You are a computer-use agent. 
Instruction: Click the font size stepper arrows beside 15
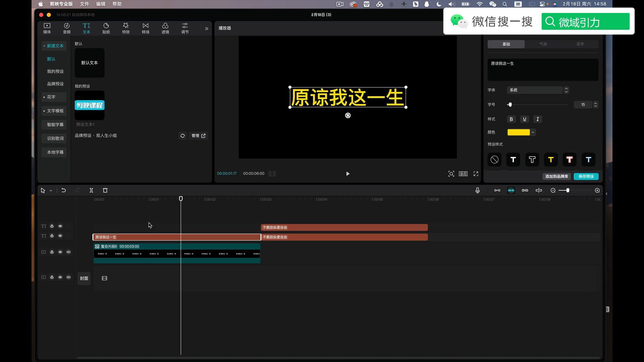(596, 105)
